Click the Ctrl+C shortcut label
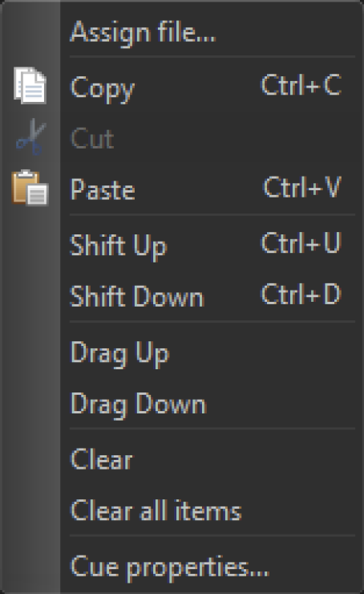Screen dimensions: 364x594 [301, 84]
